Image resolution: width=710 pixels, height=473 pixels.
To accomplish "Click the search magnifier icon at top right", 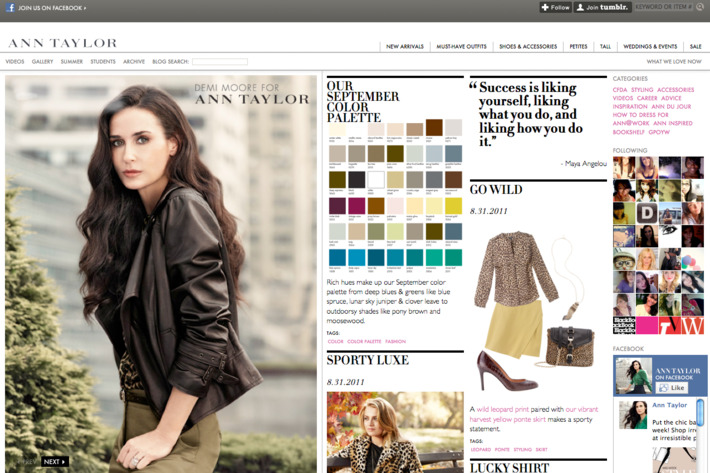I will 700,7.
